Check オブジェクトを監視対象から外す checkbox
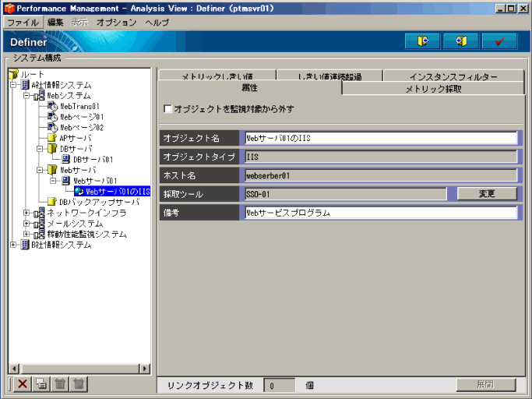Image resolution: width=532 pixels, height=399 pixels. point(167,108)
